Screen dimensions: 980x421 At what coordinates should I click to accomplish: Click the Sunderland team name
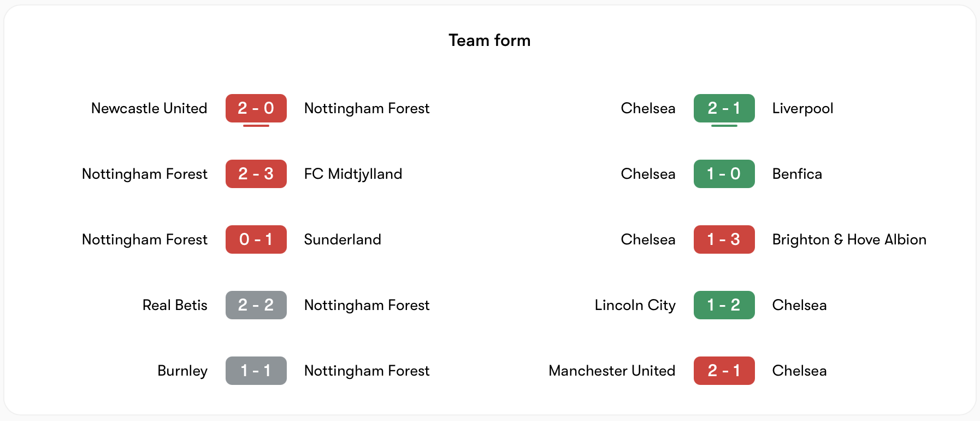click(343, 239)
